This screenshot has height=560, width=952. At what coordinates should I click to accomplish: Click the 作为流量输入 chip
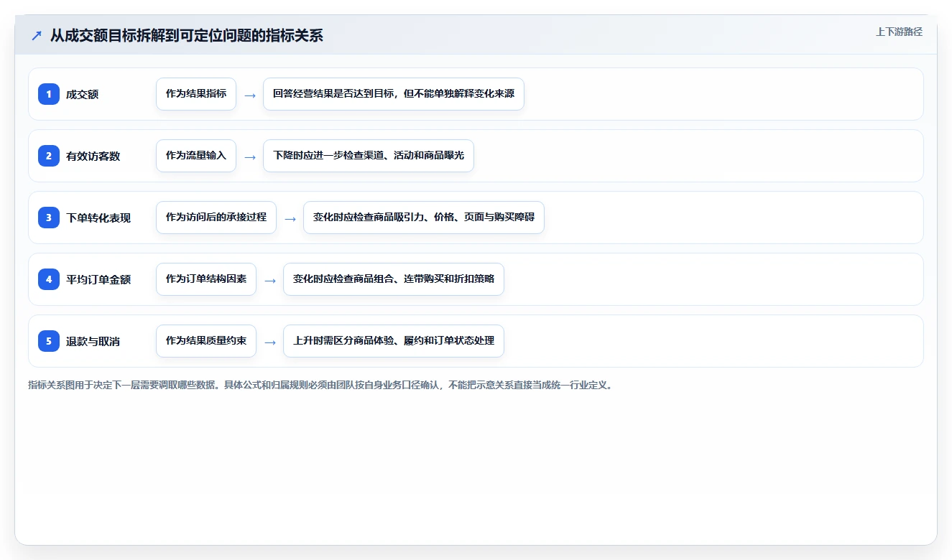[x=196, y=156]
